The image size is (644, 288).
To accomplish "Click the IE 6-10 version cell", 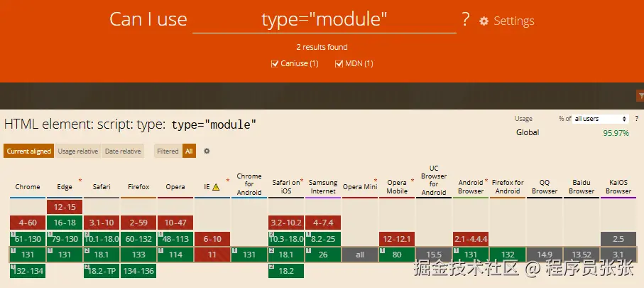I will [x=212, y=239].
